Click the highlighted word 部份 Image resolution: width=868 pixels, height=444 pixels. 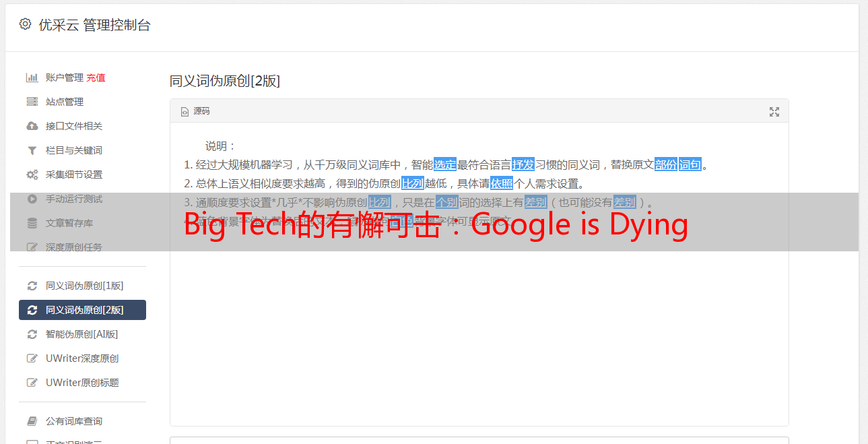[666, 164]
